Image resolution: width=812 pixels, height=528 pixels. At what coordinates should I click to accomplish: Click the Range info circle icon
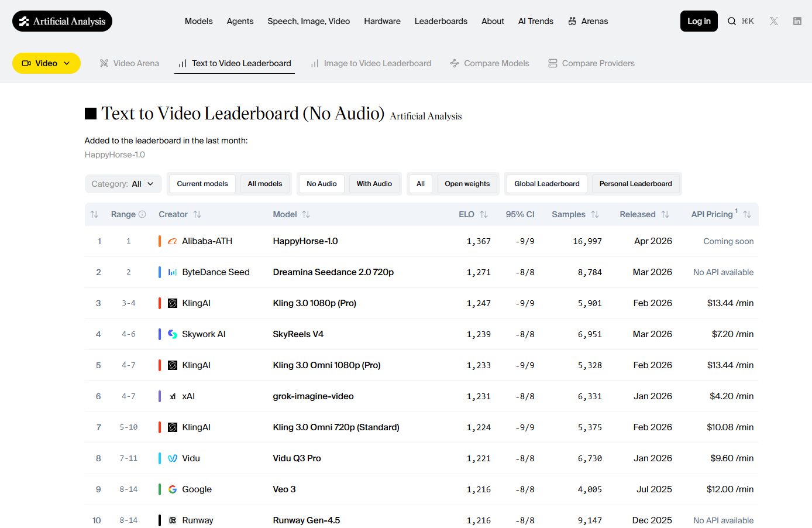click(x=142, y=214)
